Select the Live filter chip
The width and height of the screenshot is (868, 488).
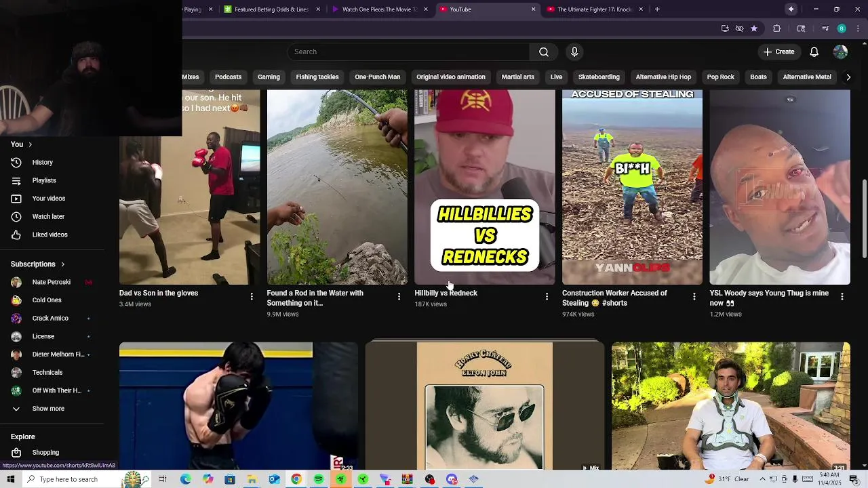click(556, 77)
